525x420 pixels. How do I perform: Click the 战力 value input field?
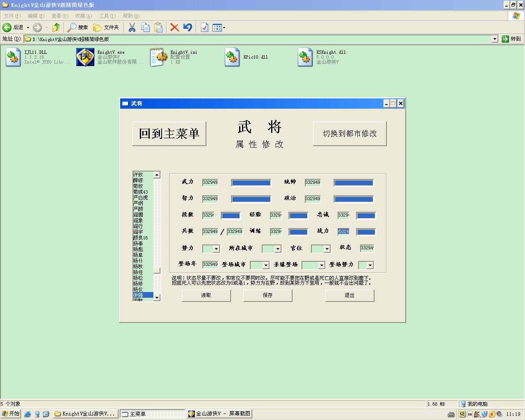pyautogui.click(x=344, y=232)
